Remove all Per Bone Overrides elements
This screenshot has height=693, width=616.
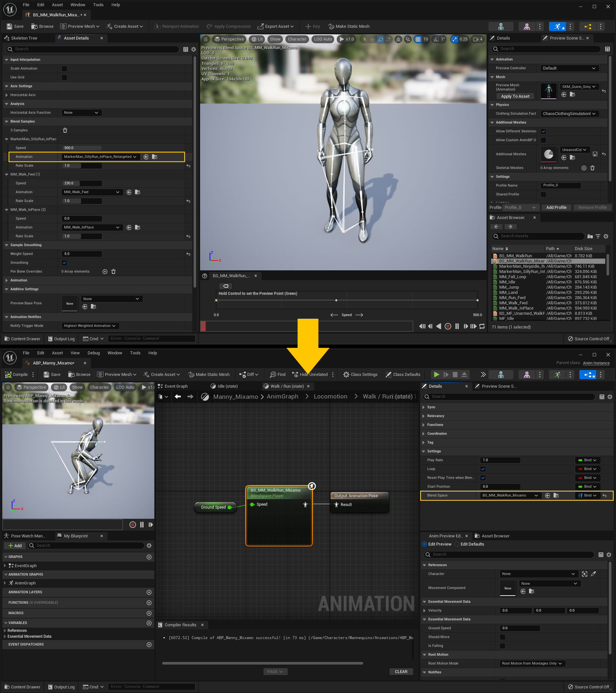(x=114, y=272)
